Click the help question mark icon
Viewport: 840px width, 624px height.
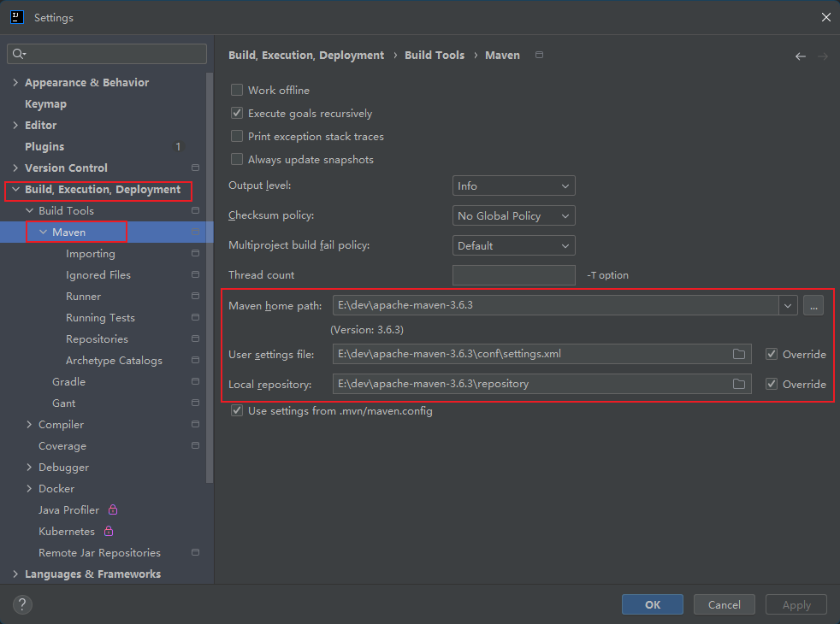click(21, 604)
